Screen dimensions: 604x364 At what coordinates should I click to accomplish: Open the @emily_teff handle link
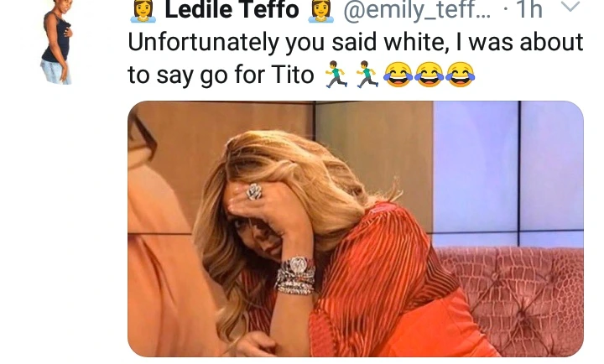[417, 9]
